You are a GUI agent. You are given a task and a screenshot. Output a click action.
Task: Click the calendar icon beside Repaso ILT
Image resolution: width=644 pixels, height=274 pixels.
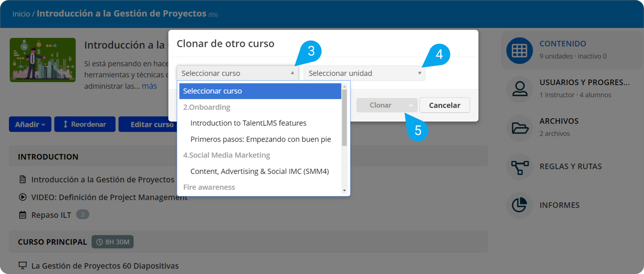23,215
